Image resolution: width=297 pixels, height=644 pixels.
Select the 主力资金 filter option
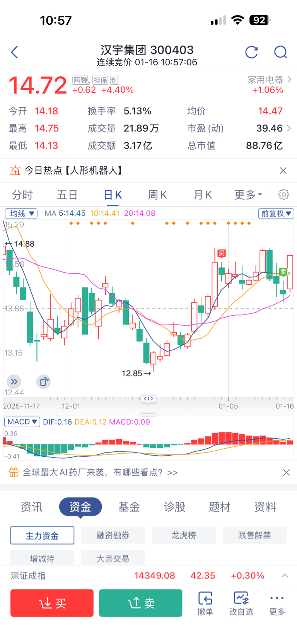coord(42,535)
